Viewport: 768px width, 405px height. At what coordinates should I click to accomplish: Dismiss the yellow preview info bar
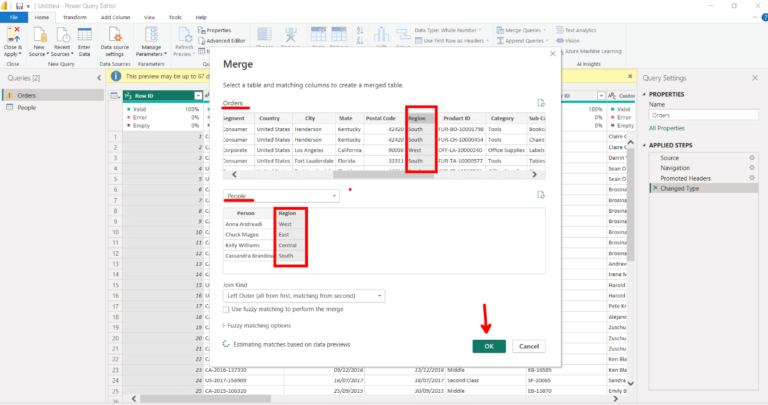(630, 76)
